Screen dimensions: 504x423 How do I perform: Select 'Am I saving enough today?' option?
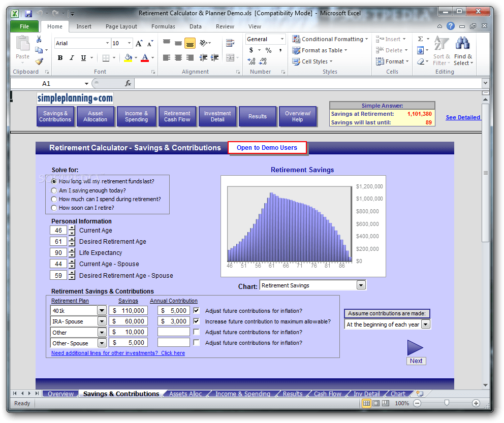(54, 190)
